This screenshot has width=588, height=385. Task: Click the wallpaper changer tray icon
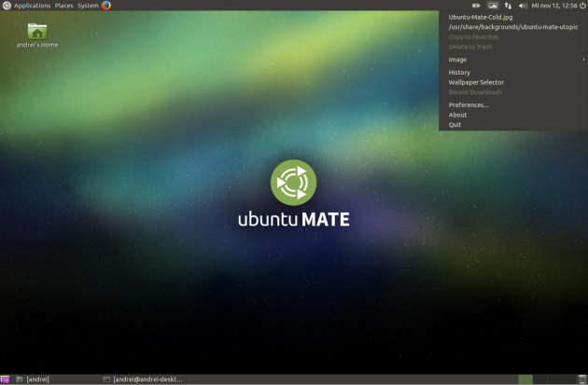point(492,6)
